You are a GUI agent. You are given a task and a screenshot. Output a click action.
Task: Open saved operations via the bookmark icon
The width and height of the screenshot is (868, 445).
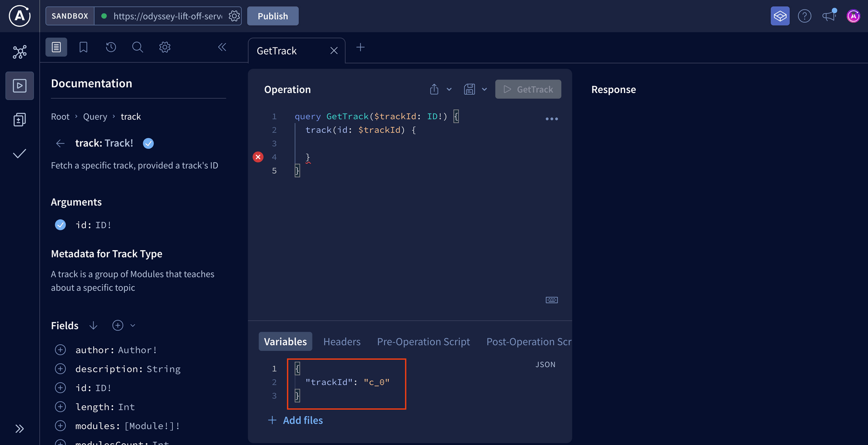[83, 47]
